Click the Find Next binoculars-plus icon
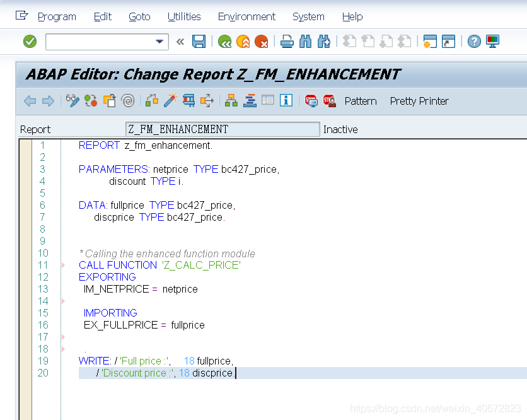Viewport: 527px width, 420px height. click(x=323, y=42)
